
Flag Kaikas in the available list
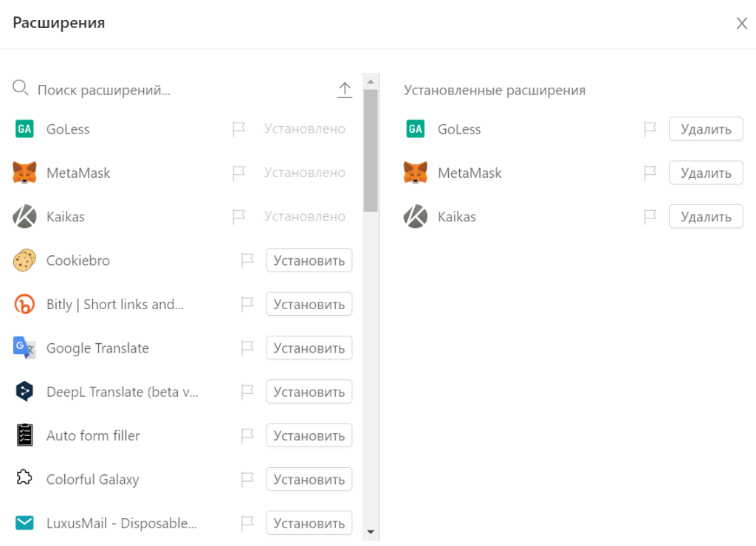click(238, 216)
